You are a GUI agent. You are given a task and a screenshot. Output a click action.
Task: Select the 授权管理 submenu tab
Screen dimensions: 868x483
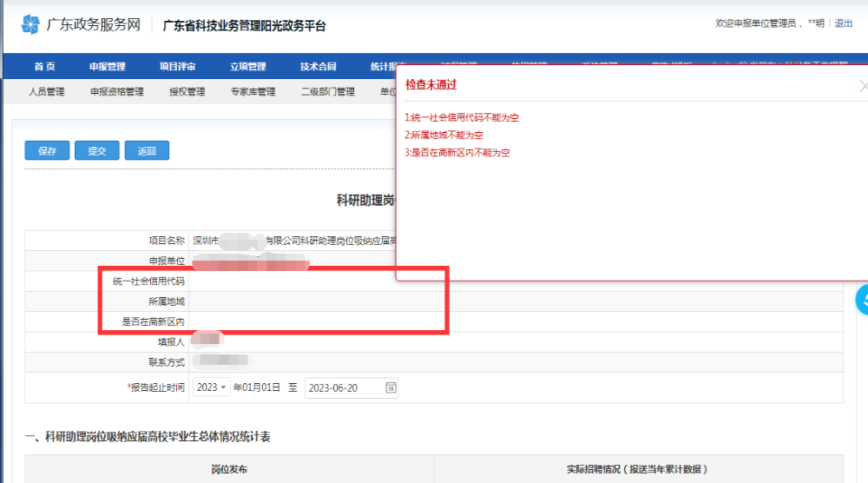click(187, 92)
